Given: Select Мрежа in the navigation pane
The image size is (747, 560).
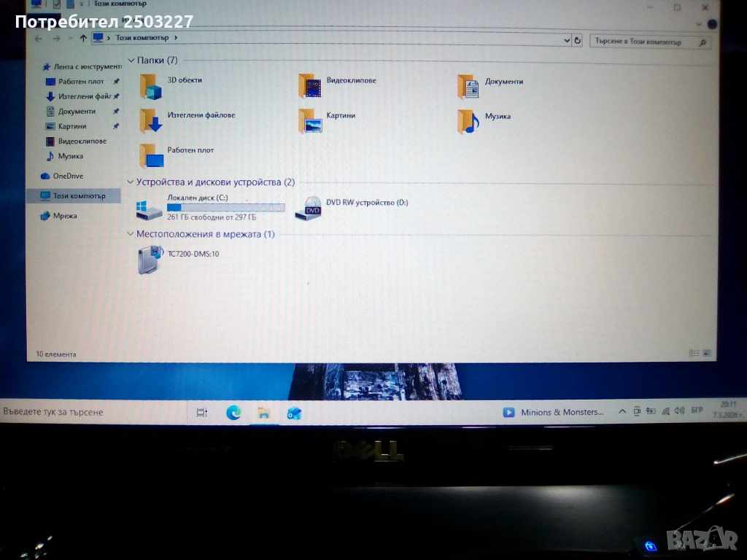Looking at the screenshot, I should (x=64, y=216).
